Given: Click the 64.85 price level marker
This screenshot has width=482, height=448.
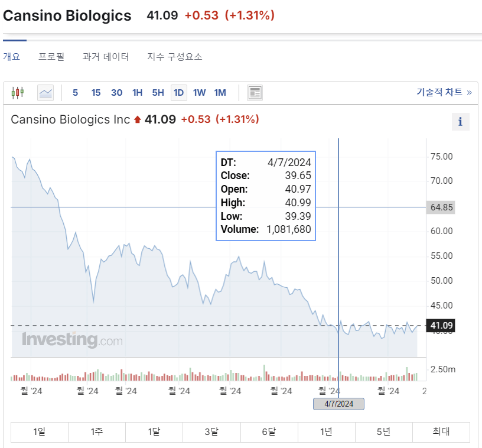Looking at the screenshot, I should click(441, 207).
